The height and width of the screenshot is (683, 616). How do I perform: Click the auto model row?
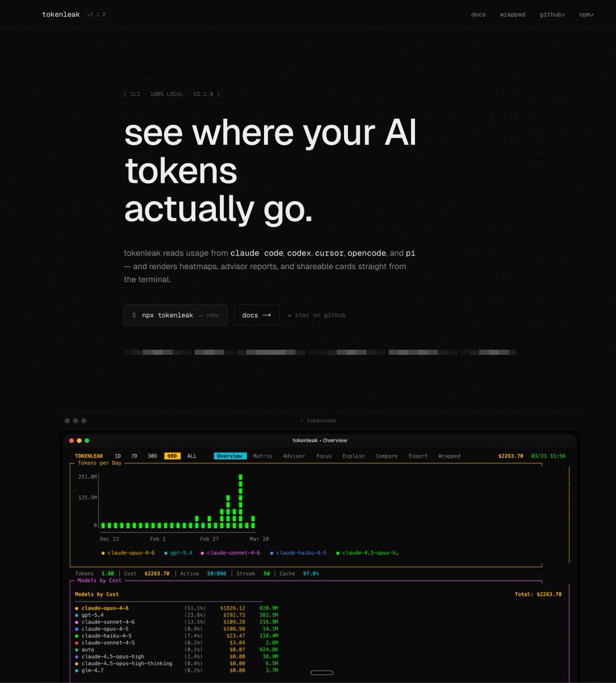coord(176,650)
